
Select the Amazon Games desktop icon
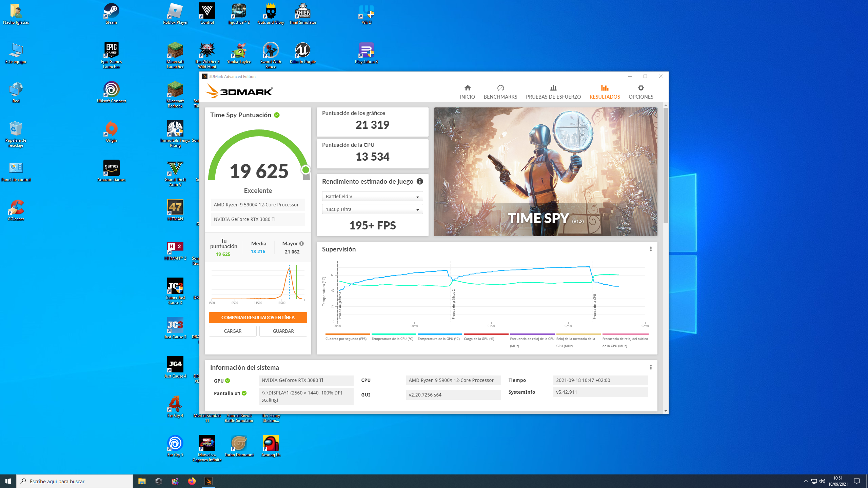coord(111,171)
